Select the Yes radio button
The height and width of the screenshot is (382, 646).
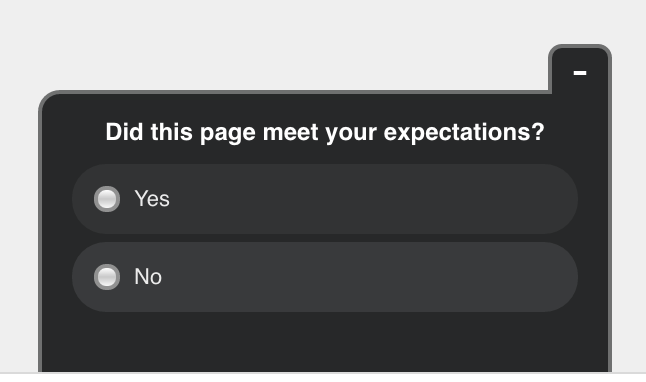coord(107,199)
